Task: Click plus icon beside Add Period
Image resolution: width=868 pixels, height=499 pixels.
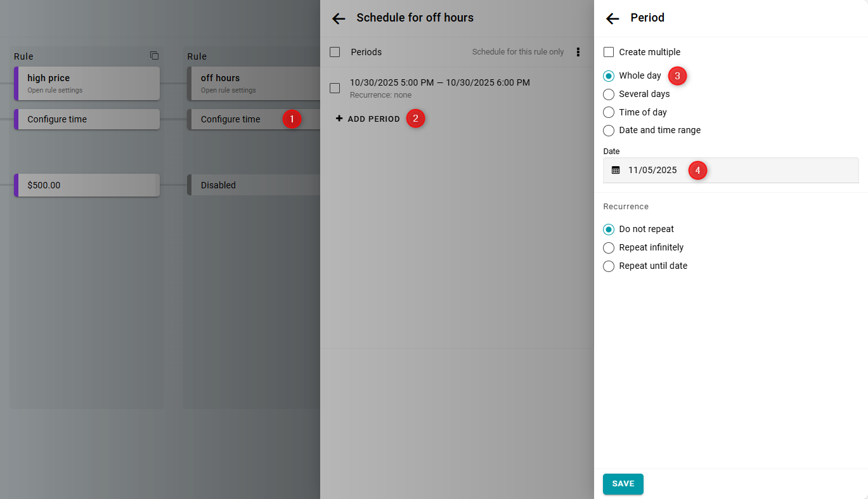Action: pyautogui.click(x=339, y=119)
